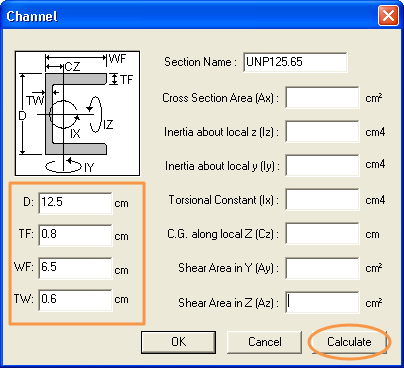Click the Channel title bar text
This screenshot has height=368, width=404.
click(32, 16)
